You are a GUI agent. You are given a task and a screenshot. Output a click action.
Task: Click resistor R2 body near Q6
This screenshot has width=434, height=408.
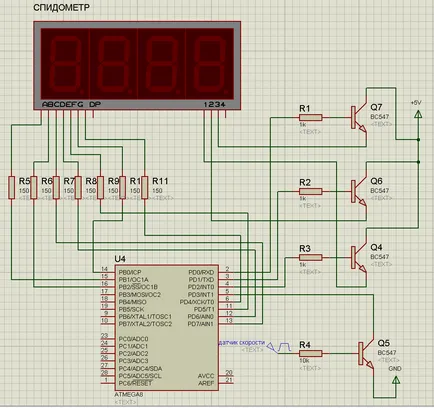point(310,191)
